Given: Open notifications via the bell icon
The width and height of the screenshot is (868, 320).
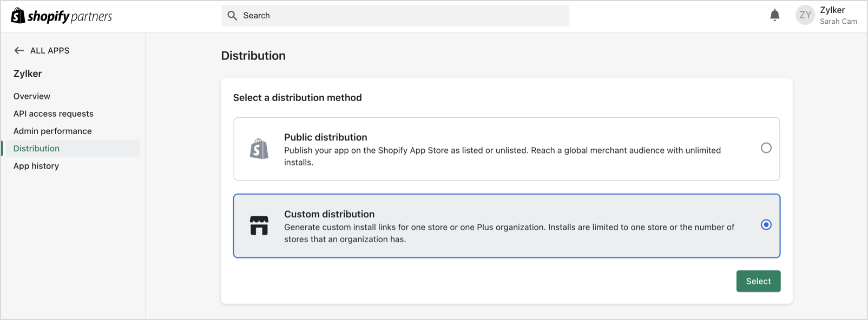Looking at the screenshot, I should pos(774,15).
